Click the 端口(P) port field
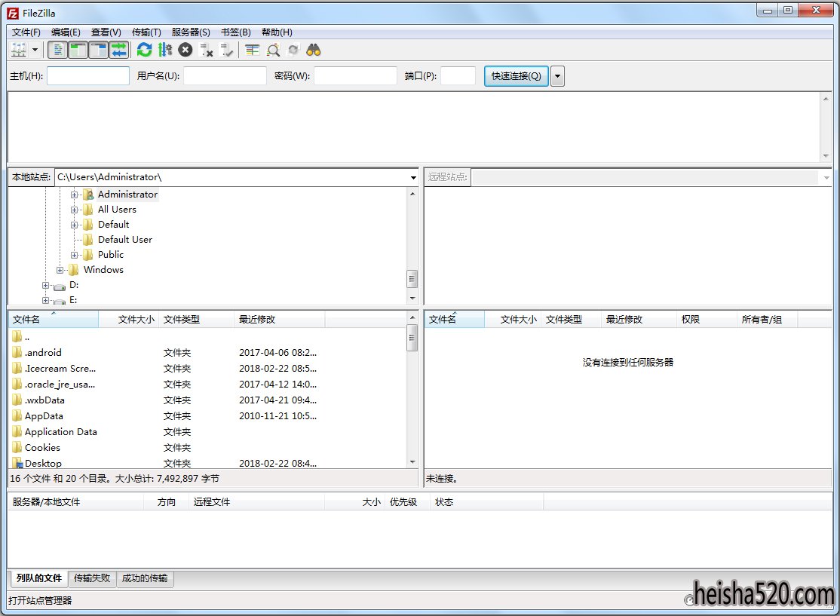Screen dimensions: 840x616 pos(458,76)
